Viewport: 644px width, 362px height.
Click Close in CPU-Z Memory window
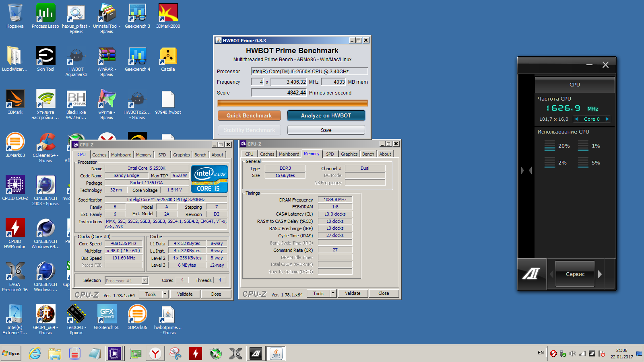384,293
